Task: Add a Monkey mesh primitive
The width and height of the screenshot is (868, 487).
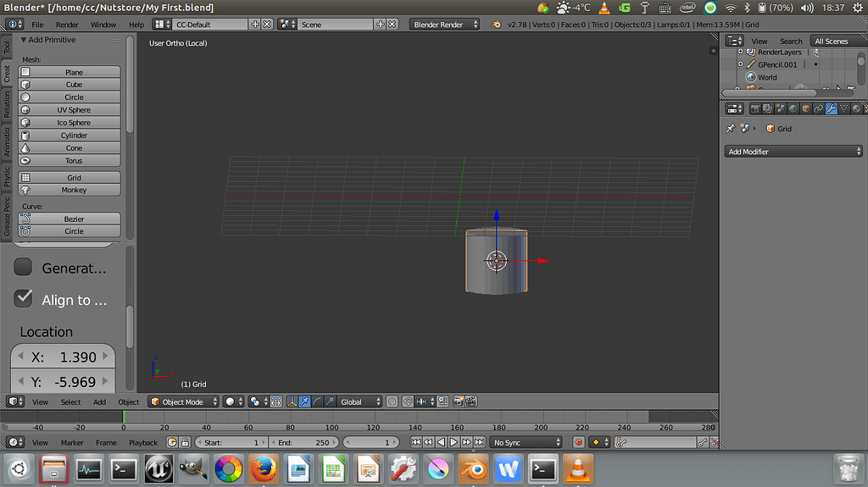Action: [70, 190]
